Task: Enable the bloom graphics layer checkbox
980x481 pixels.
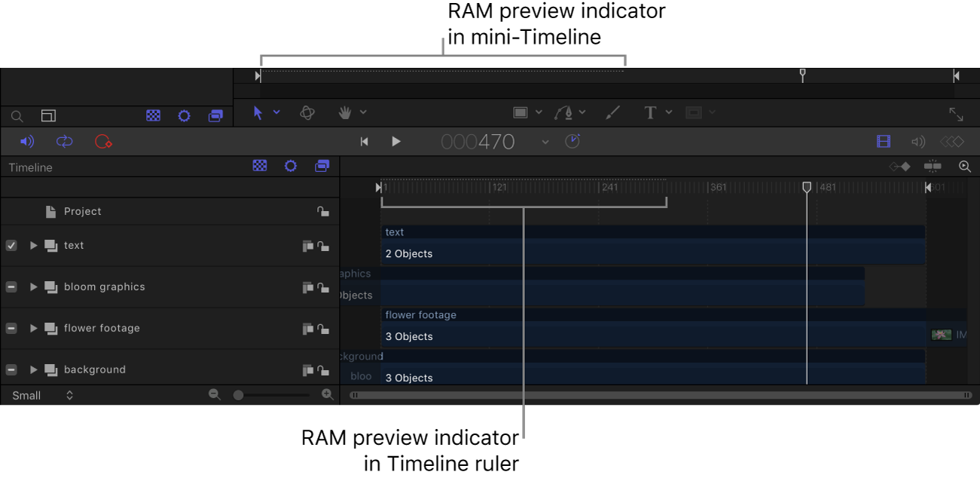Action: click(x=11, y=286)
